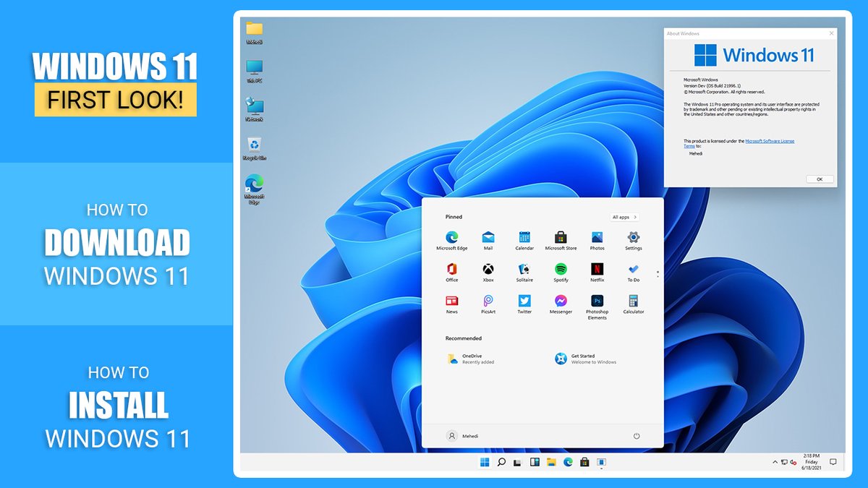Image resolution: width=868 pixels, height=488 pixels.
Task: Open the clock and date flyout
Action: point(811,462)
